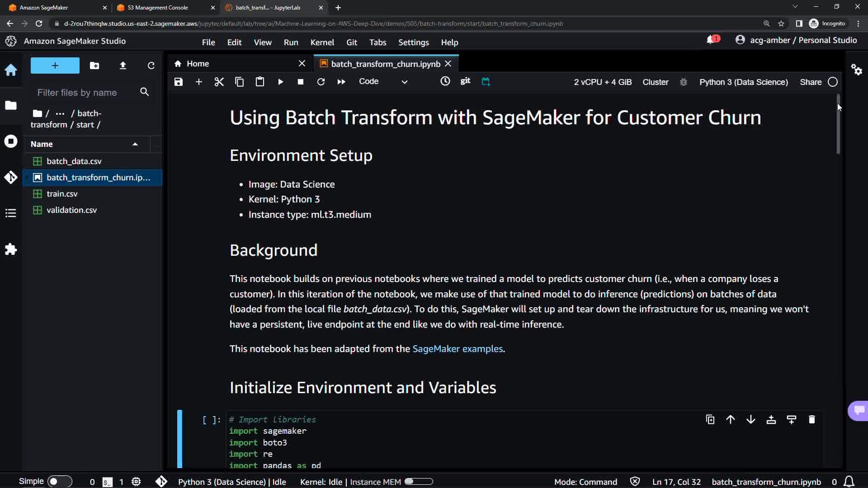Toggle the Instance MEM switch in status bar
868x488 pixels.
419,482
